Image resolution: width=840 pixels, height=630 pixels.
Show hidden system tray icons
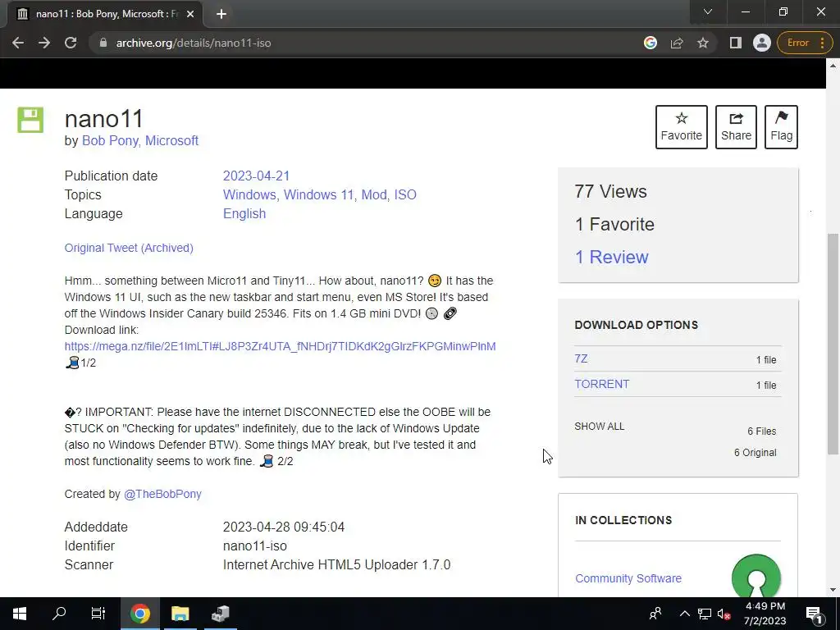click(685, 614)
